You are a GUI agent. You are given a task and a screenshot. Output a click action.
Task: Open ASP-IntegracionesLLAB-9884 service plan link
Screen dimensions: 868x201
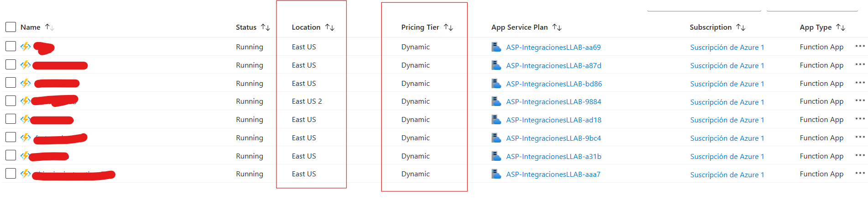(554, 101)
